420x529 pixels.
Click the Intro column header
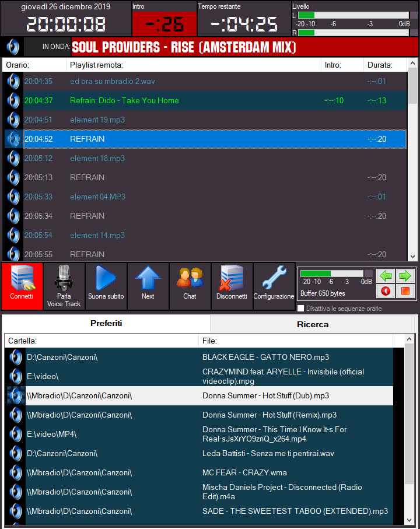342,65
